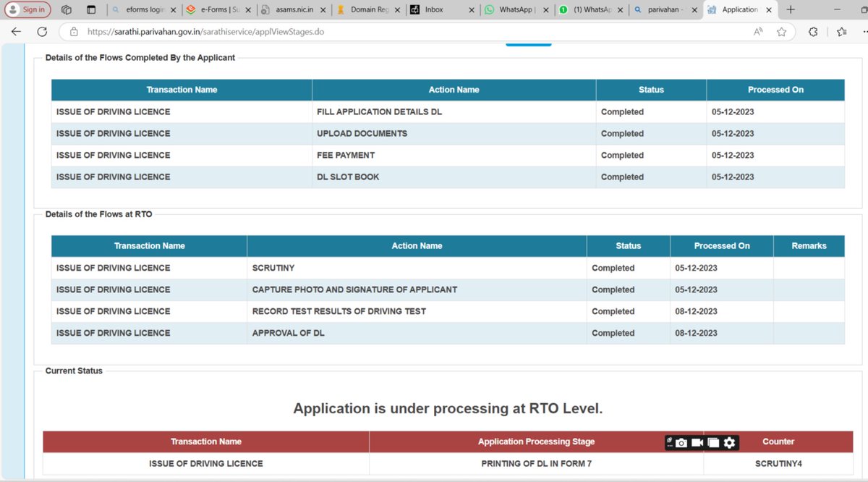Click the Completed status for FEE PAYMENT
Image resolution: width=868 pixels, height=482 pixels.
coord(622,156)
